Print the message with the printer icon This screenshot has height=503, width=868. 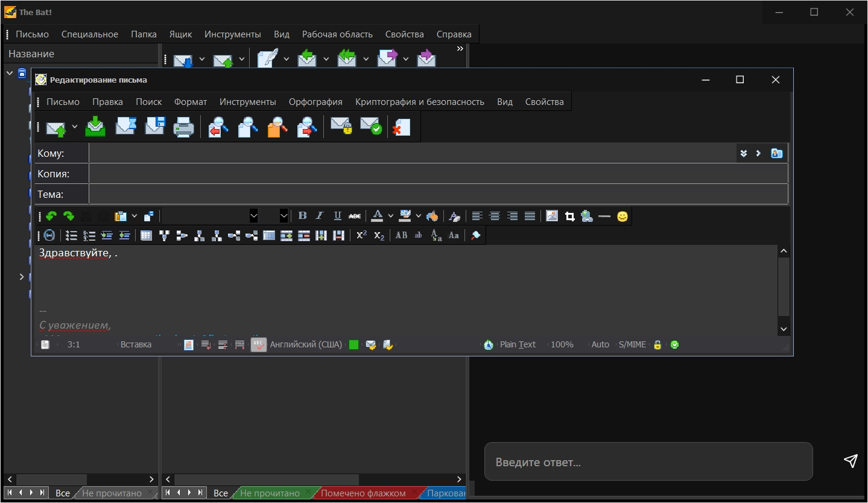(x=184, y=127)
